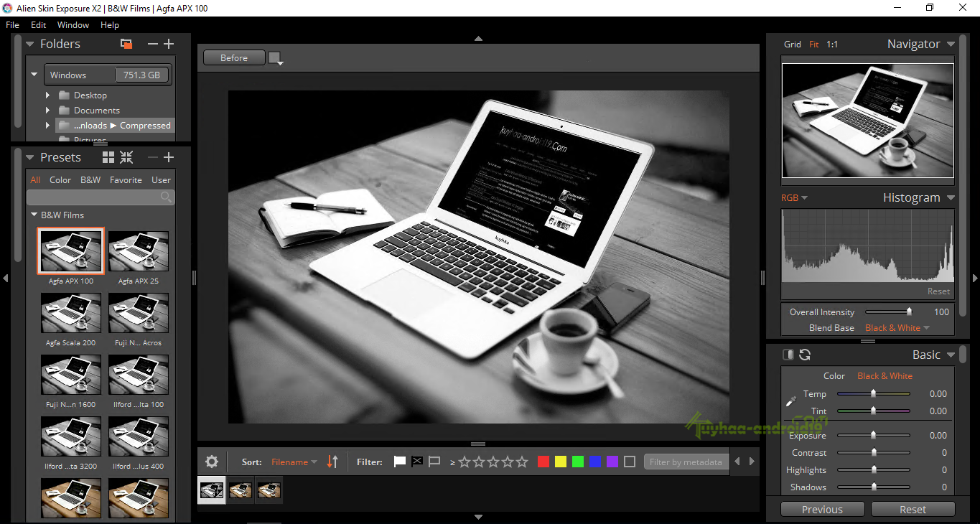This screenshot has width=980, height=524.
Task: Collapse the B&W Films preset group
Action: click(x=33, y=215)
